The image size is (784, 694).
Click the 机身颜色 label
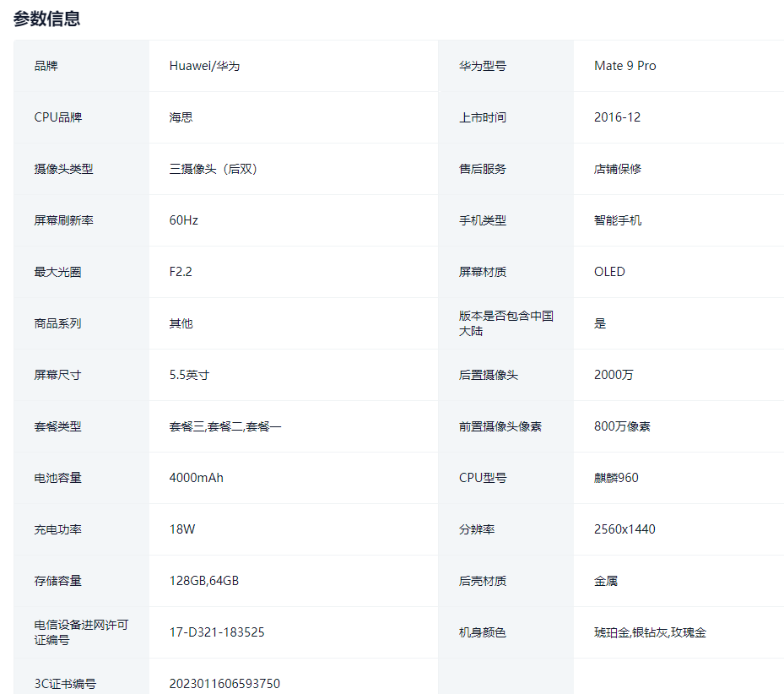click(x=483, y=633)
